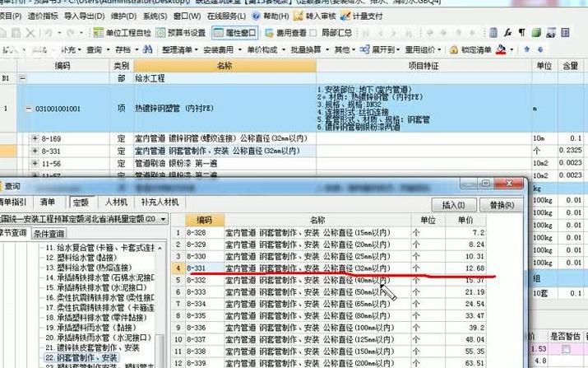Viewport: 588px width, 368px height.
Task: Click the paragraph mark icon
Action: tap(521, 33)
